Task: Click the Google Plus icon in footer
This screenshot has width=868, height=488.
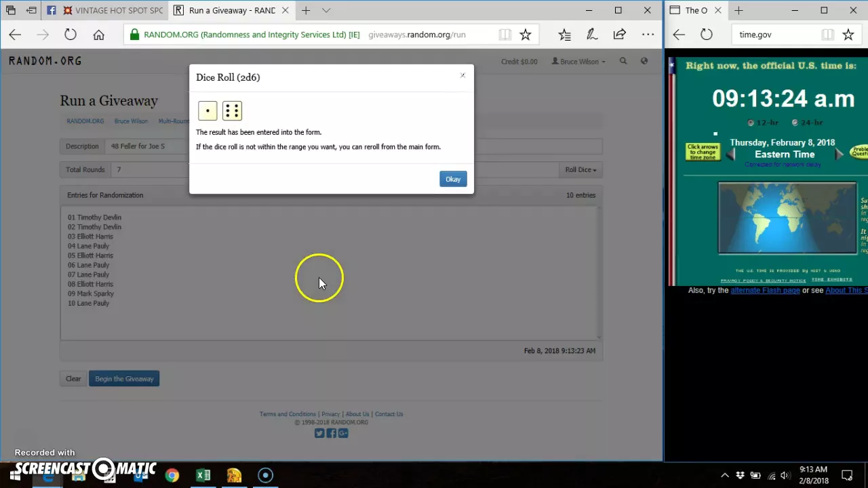Action: click(x=343, y=433)
